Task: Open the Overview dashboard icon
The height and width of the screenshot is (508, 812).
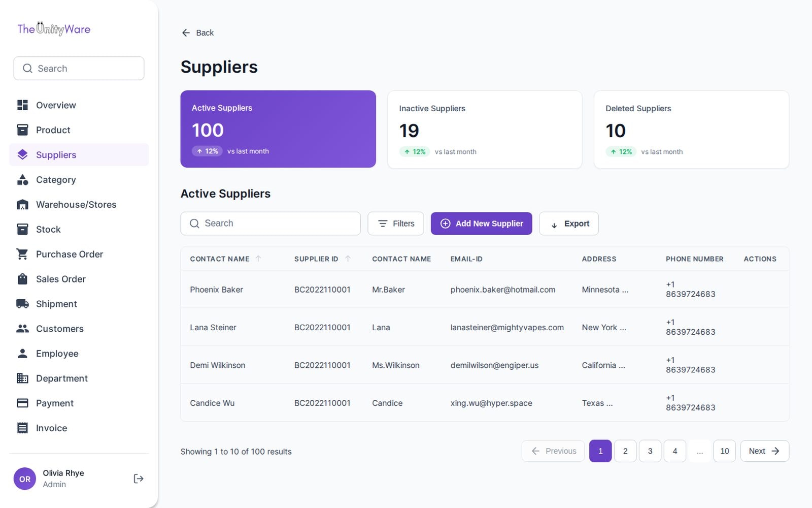Action: click(x=22, y=105)
